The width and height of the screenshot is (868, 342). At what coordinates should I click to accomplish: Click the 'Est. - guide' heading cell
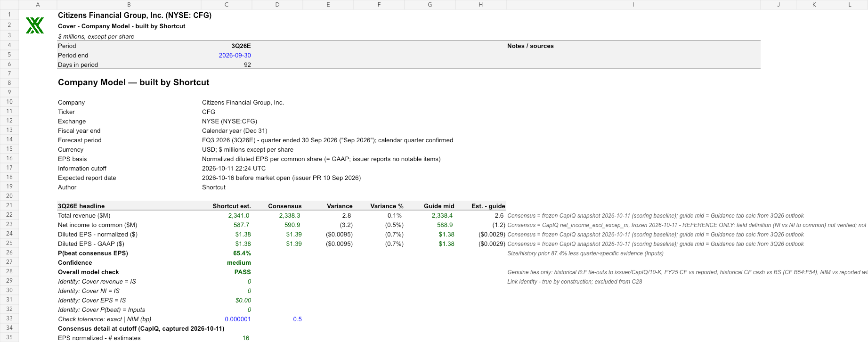488,206
